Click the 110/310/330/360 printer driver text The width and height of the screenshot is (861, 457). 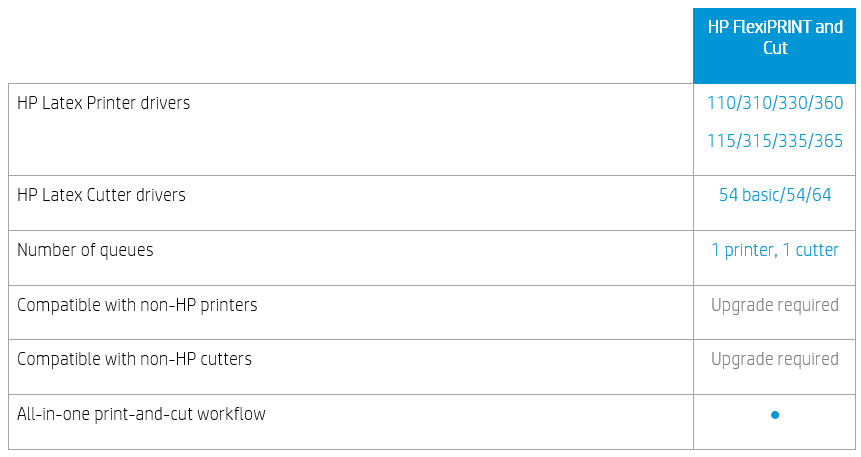pyautogui.click(x=775, y=103)
